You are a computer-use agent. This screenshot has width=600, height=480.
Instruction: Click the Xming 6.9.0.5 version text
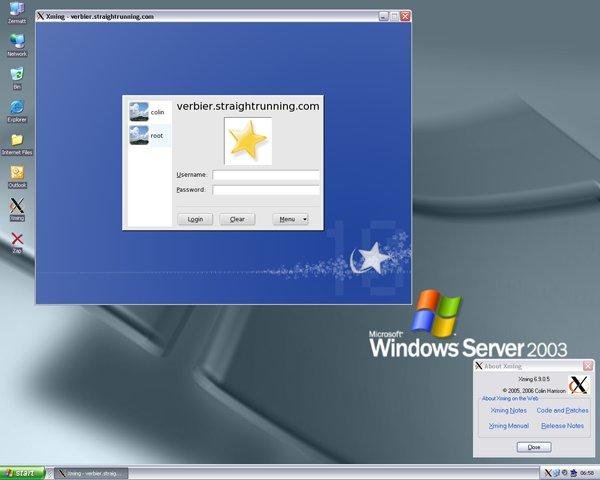pos(534,379)
